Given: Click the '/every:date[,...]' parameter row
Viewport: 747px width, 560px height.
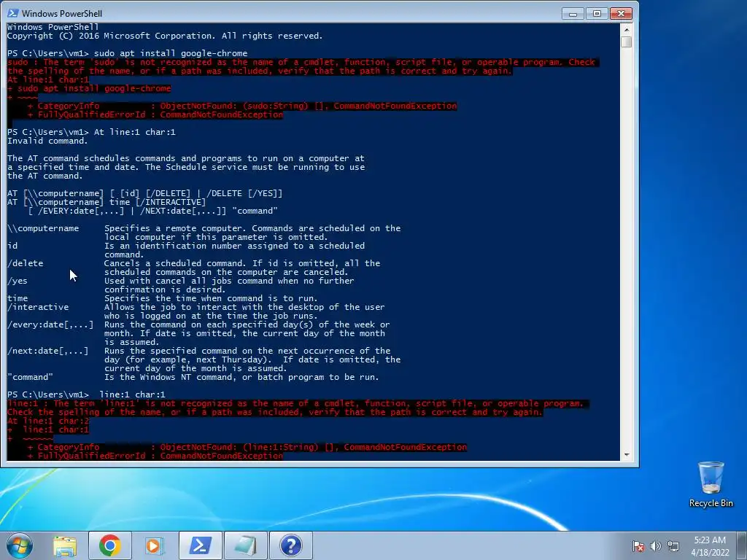Looking at the screenshot, I should click(198, 333).
